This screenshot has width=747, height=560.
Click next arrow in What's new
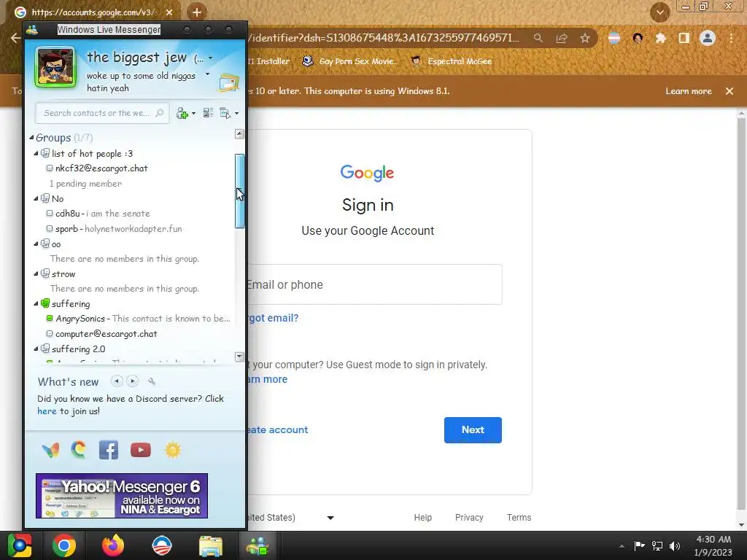pos(133,381)
